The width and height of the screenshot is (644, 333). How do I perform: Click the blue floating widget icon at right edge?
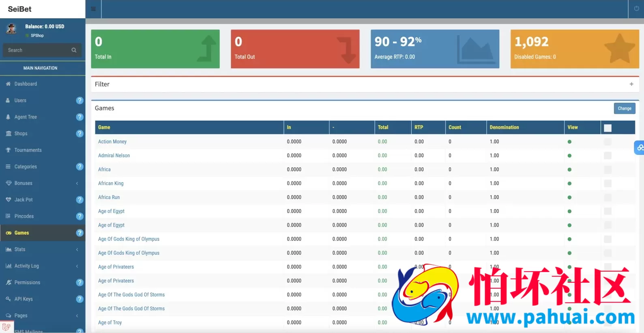pos(640,147)
